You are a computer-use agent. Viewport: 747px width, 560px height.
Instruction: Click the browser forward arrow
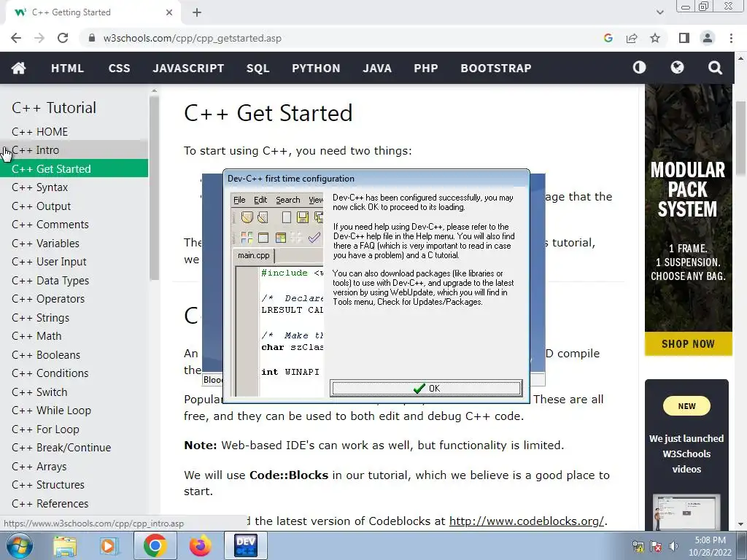click(39, 38)
